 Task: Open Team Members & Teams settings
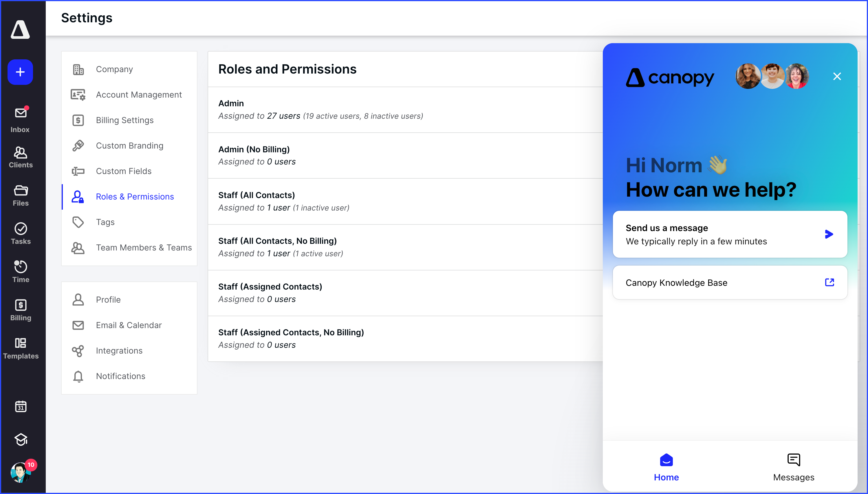click(x=144, y=248)
